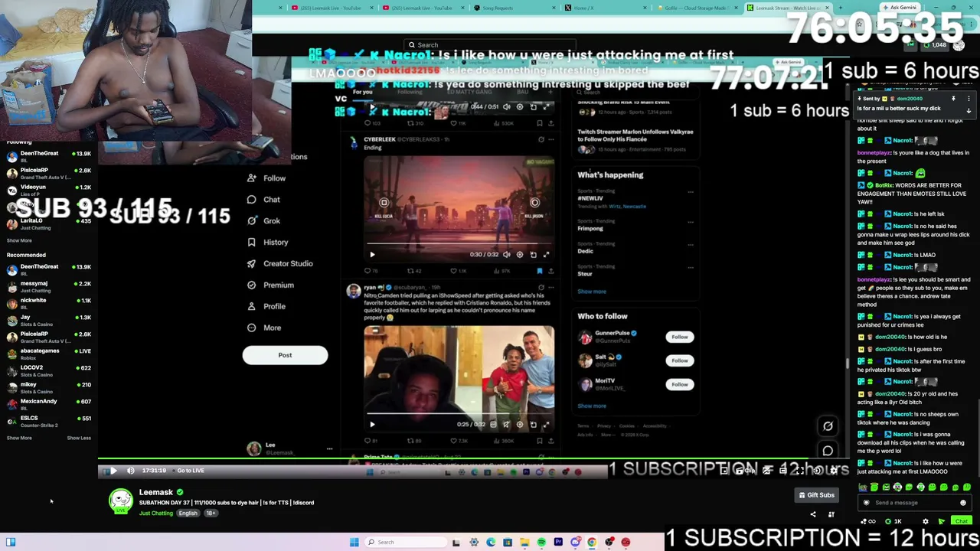This screenshot has width=980, height=551.
Task: Open Profile in X sidebar
Action: pos(266,306)
